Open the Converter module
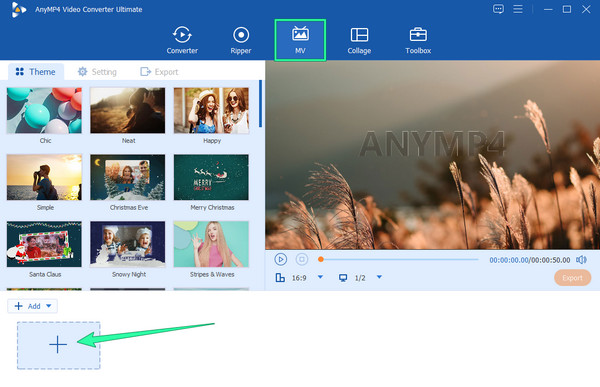The image size is (600, 387). 182,40
